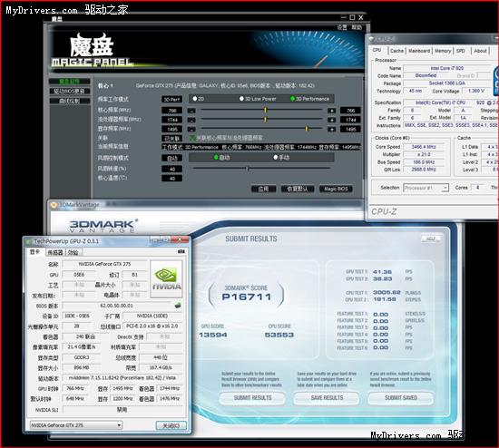
Task: Click the core frequency slider handle
Action: click(x=266, y=110)
